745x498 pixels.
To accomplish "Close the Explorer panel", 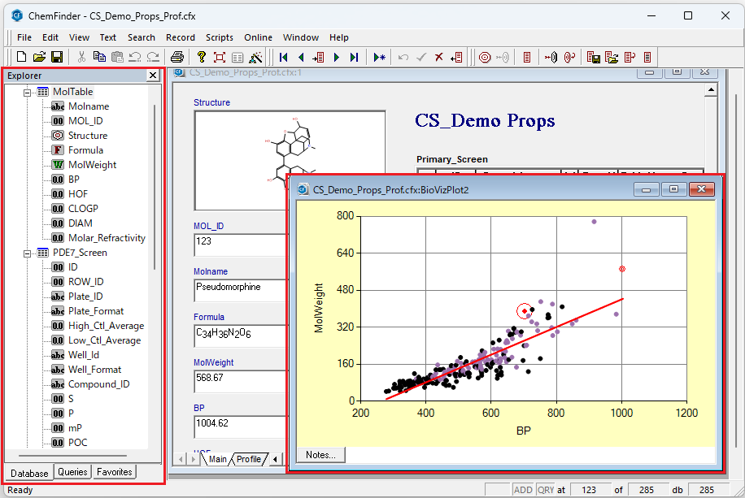I will coord(153,75).
